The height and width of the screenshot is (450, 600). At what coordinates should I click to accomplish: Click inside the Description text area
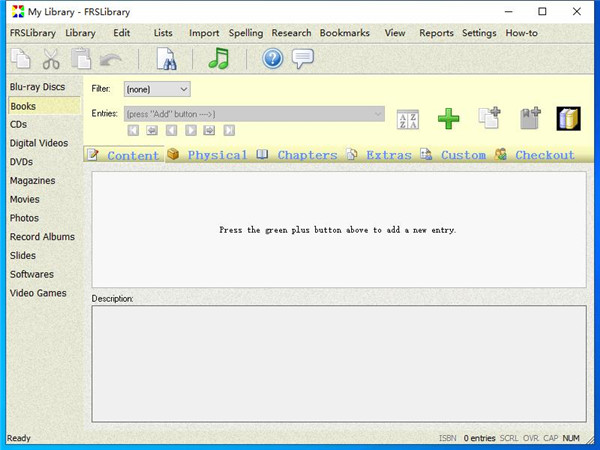[x=338, y=368]
